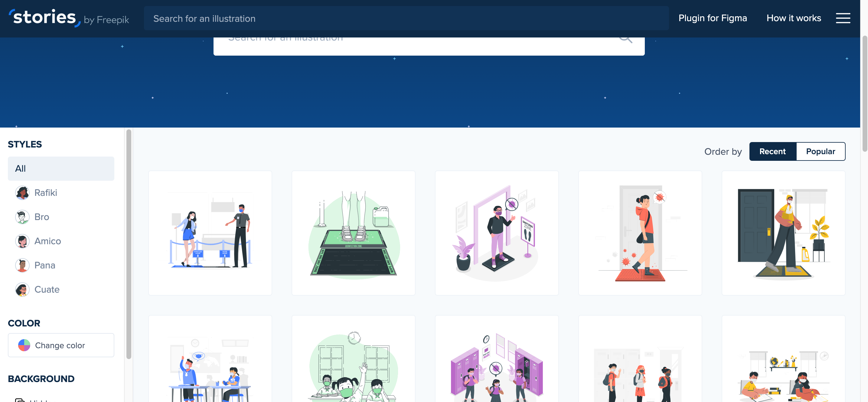Open the purple sanitizing zone illustration
This screenshot has width=868, height=402.
point(496,233)
